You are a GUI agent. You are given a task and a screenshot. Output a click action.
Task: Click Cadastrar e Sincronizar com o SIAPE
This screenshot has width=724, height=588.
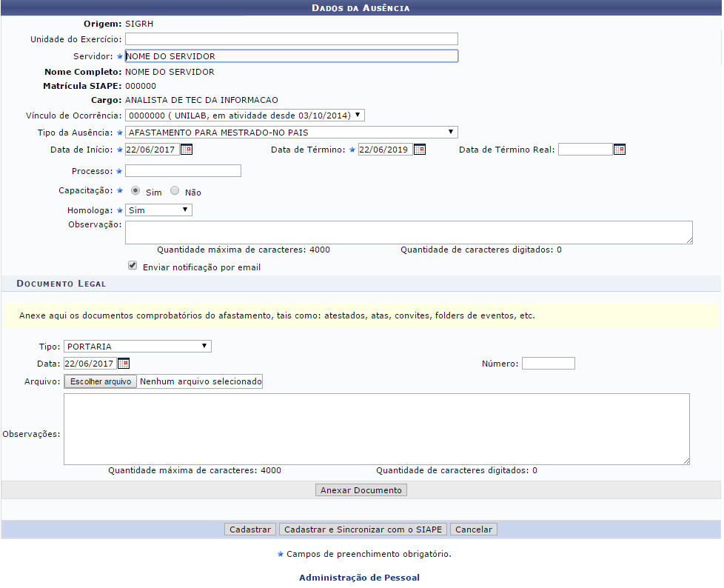click(363, 529)
